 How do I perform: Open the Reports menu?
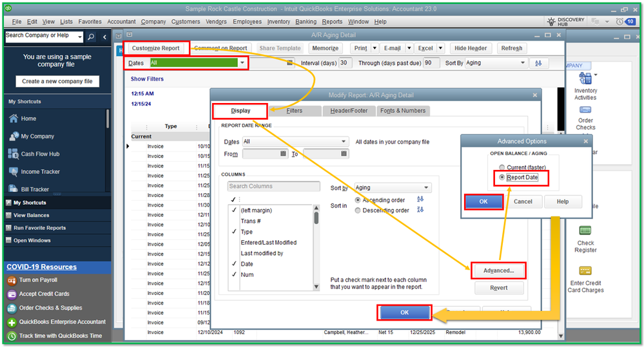[x=332, y=22]
